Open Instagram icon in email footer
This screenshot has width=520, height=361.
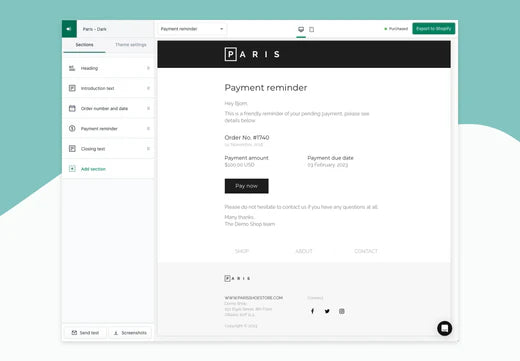[342, 311]
